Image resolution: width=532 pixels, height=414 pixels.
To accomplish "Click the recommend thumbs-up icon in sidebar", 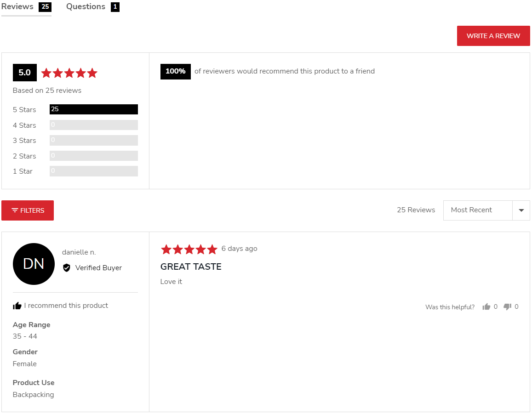I will 17,306.
